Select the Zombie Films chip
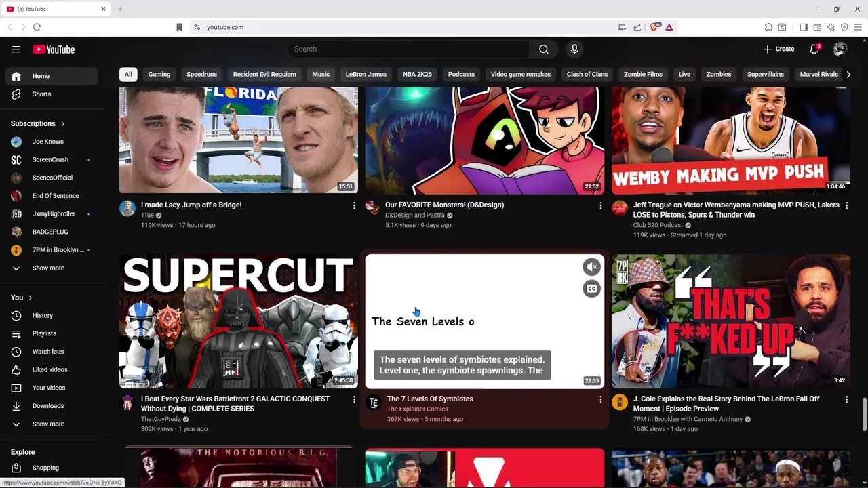The width and height of the screenshot is (868, 488). coord(643,74)
